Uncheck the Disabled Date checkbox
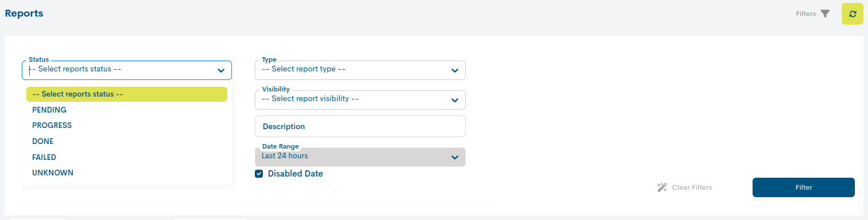Viewport: 868px width, 220px height. 259,174
